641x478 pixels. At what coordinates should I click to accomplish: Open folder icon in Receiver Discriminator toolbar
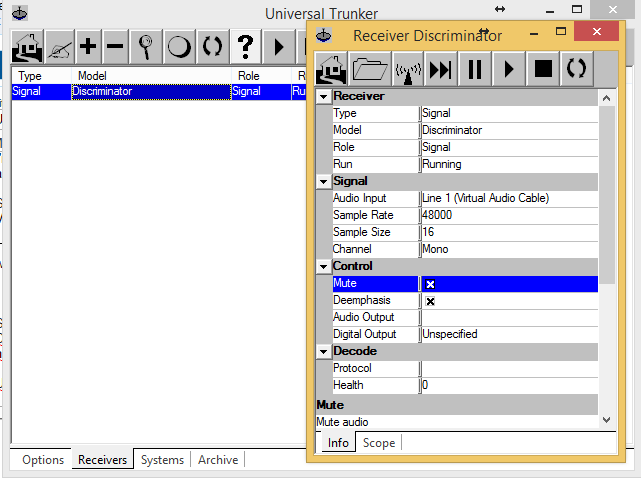pyautogui.click(x=370, y=69)
